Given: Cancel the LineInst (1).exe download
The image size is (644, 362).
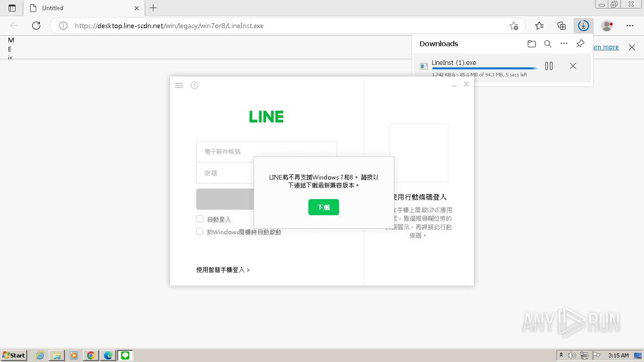Looking at the screenshot, I should [x=573, y=66].
